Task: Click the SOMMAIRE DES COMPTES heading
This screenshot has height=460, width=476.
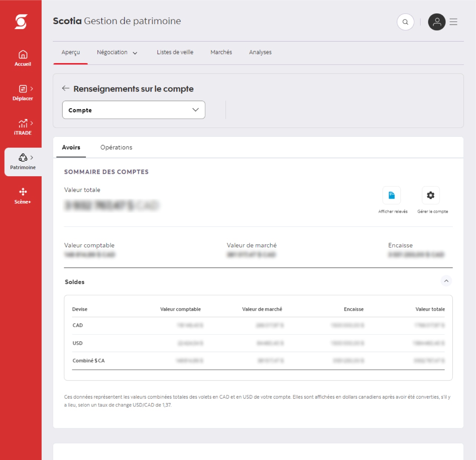Action: 106,172
